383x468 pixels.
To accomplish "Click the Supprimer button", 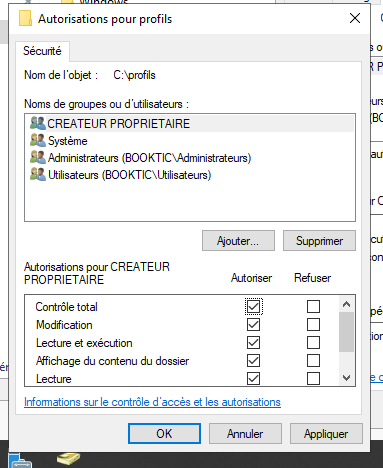I will pos(319,240).
